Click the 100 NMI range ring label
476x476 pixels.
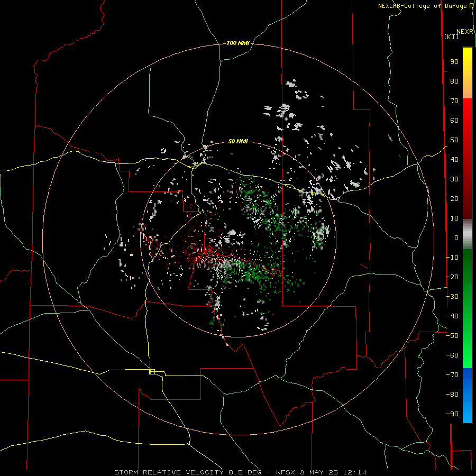click(238, 43)
